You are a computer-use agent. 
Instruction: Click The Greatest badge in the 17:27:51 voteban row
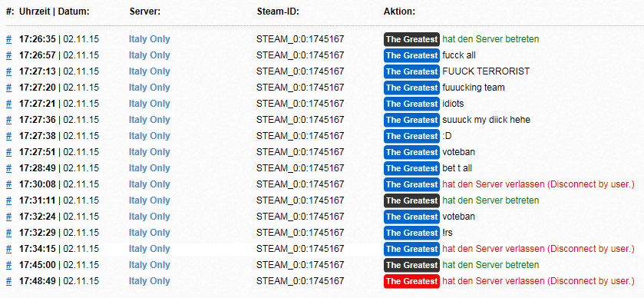tap(412, 152)
